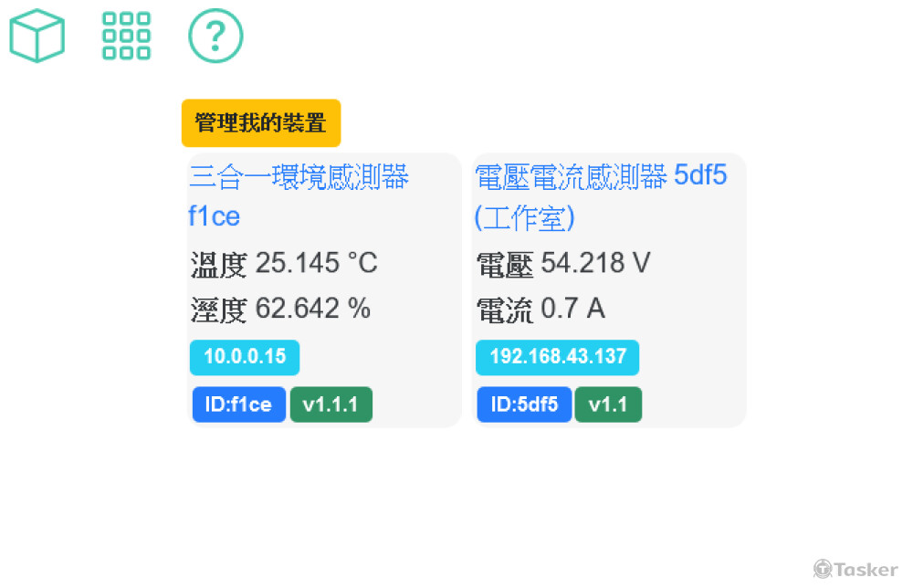Click the 電流 0.7 A reading
This screenshot has height=588, width=913.
click(540, 310)
